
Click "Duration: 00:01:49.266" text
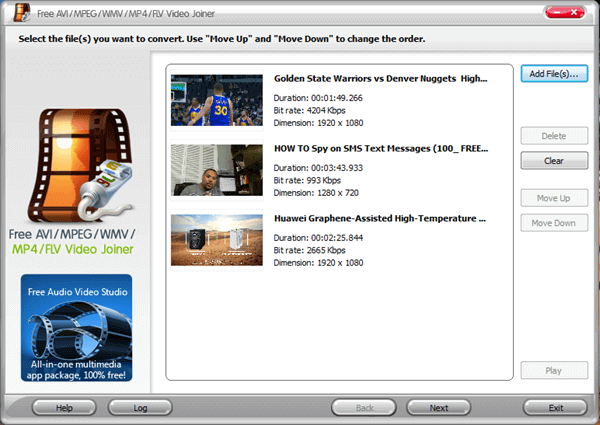click(318, 98)
